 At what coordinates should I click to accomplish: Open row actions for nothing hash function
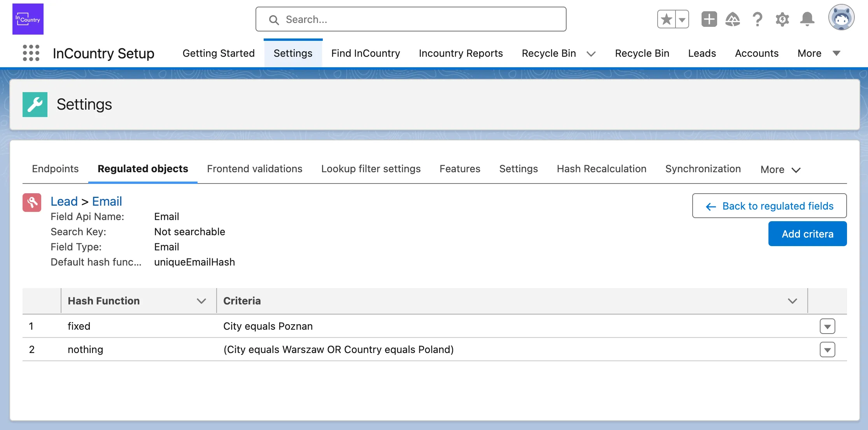click(827, 350)
